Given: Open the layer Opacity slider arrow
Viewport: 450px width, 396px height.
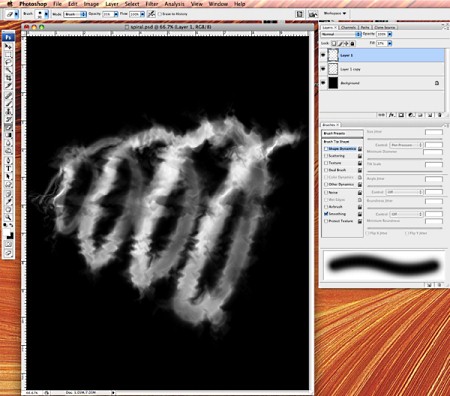Looking at the screenshot, I should [390, 34].
